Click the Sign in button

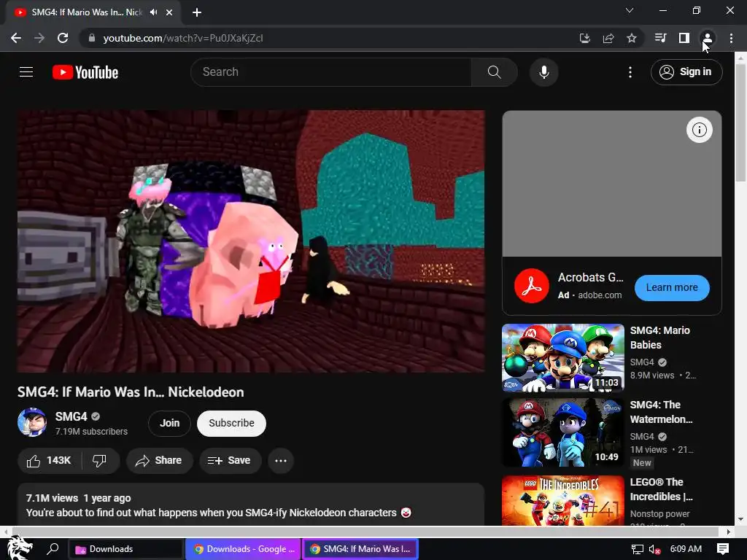[686, 72]
